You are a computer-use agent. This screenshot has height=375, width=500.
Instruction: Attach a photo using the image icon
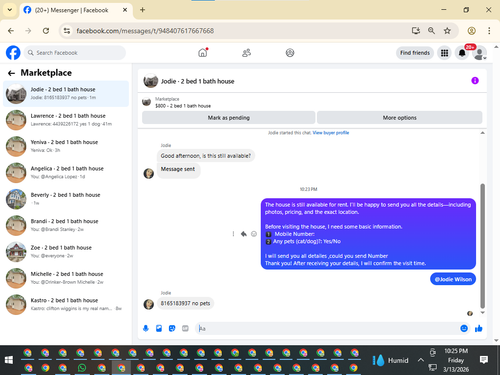[159, 328]
